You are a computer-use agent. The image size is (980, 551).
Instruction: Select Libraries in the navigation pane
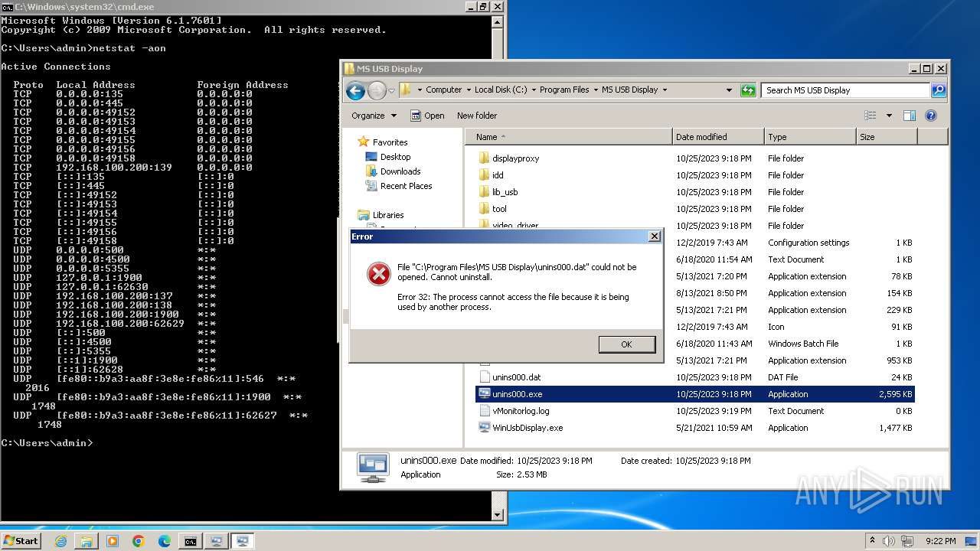pos(388,215)
